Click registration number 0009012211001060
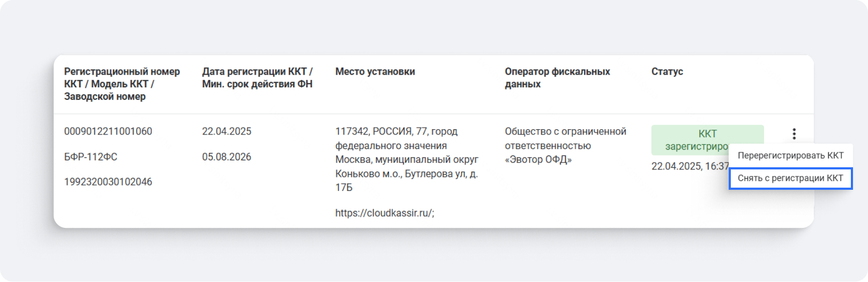The width and height of the screenshot is (868, 282). point(108,131)
